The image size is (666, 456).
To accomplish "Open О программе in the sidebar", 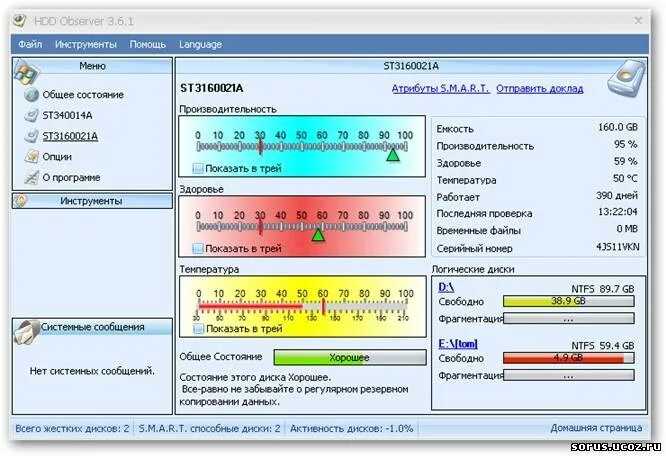I will pos(71,177).
